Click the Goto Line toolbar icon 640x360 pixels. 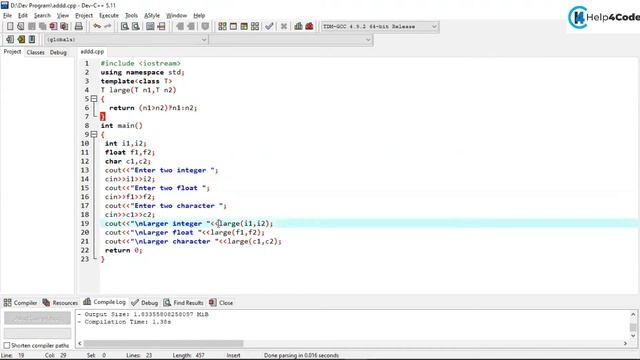click(161, 27)
